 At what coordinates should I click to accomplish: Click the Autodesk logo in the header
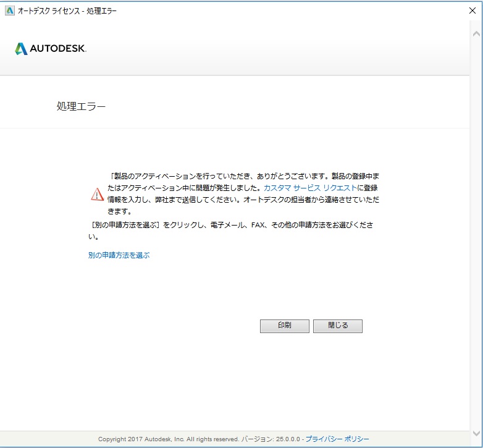tap(51, 49)
